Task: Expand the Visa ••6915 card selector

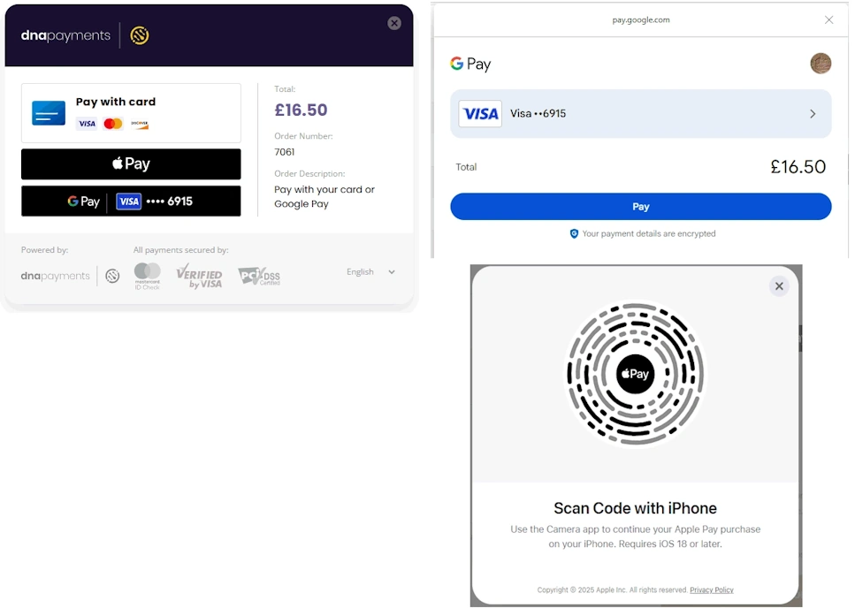Action: pyautogui.click(x=641, y=114)
